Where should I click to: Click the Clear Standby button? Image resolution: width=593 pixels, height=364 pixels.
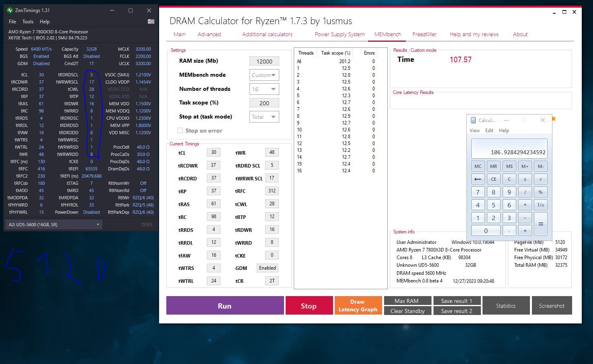pyautogui.click(x=407, y=311)
